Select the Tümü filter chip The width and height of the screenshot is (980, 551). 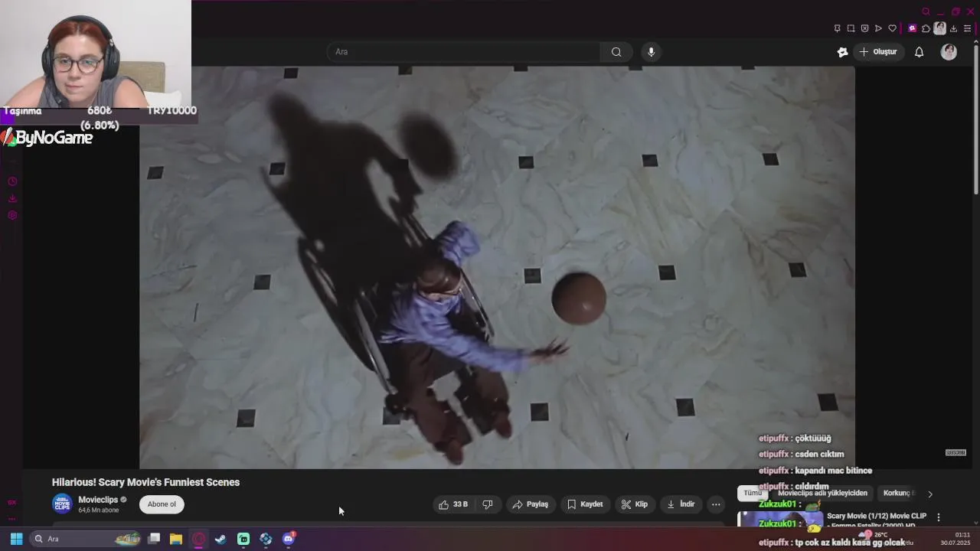tap(753, 494)
